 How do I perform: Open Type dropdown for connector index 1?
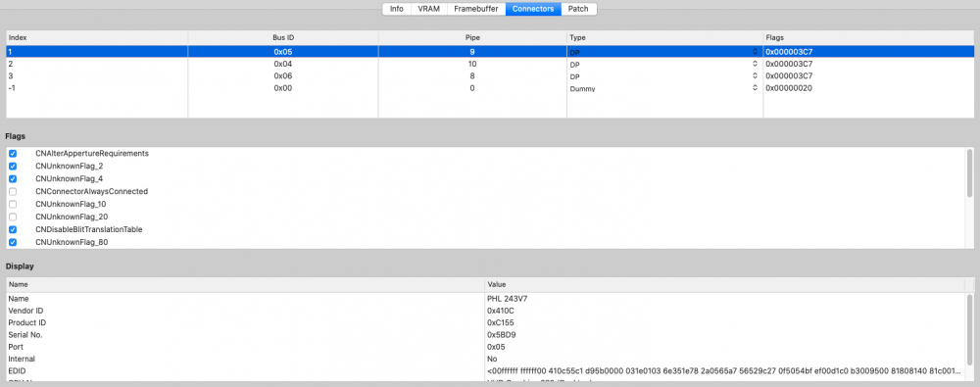[x=755, y=52]
